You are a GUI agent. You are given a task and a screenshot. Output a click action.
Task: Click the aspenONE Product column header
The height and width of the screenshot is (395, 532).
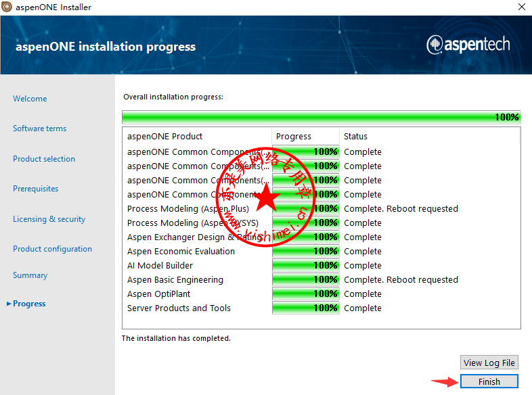point(197,137)
